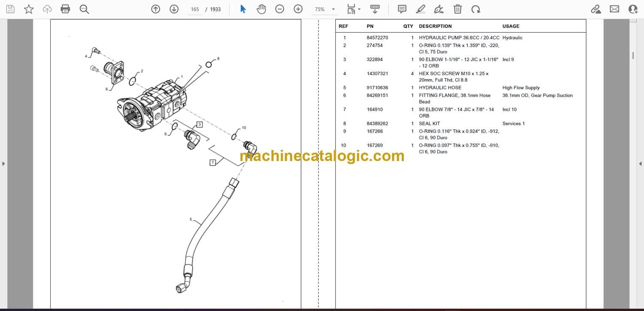This screenshot has height=311, width=644.
Task: Rotate the page with the circular arrow icon
Action: (476, 9)
